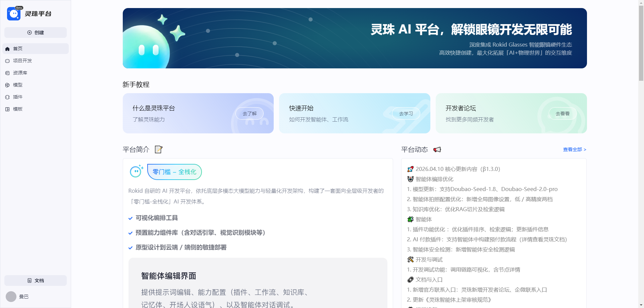Click the line 开发调试功能：调用链路可视化
Screen dimensions: 644x308
click(464, 269)
